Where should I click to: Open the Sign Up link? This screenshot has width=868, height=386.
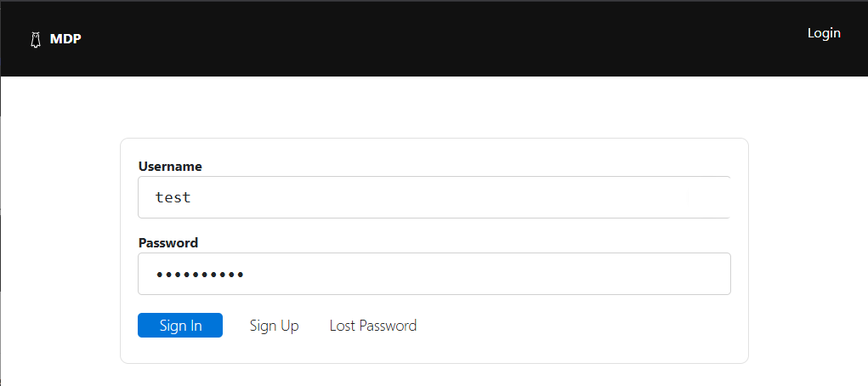tap(274, 326)
